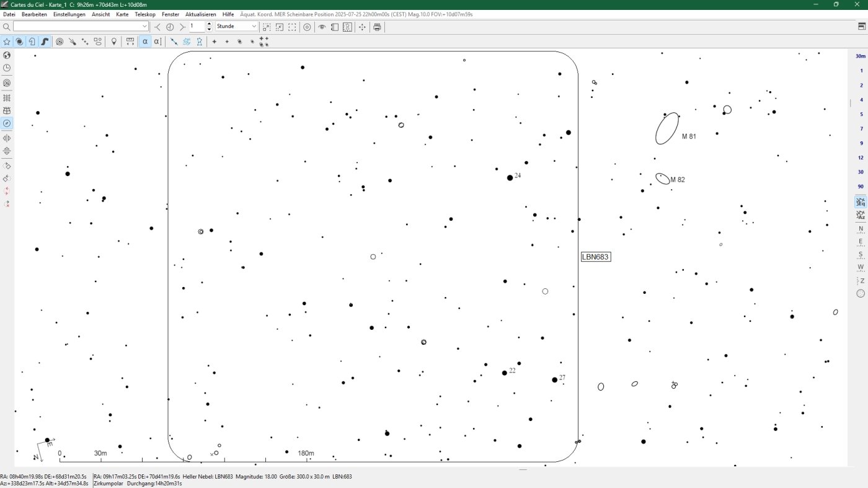Click the fewer nebulae icon

pyautogui.click(x=252, y=42)
